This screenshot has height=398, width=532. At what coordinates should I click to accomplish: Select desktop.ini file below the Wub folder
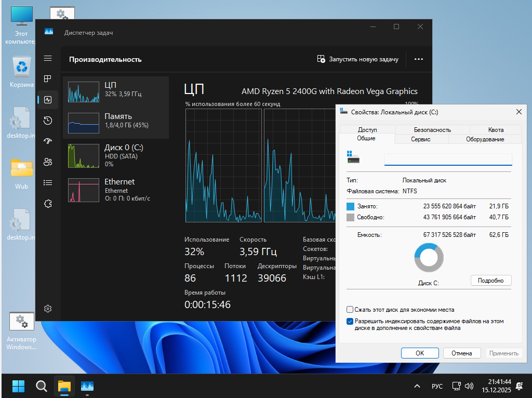click(21, 224)
